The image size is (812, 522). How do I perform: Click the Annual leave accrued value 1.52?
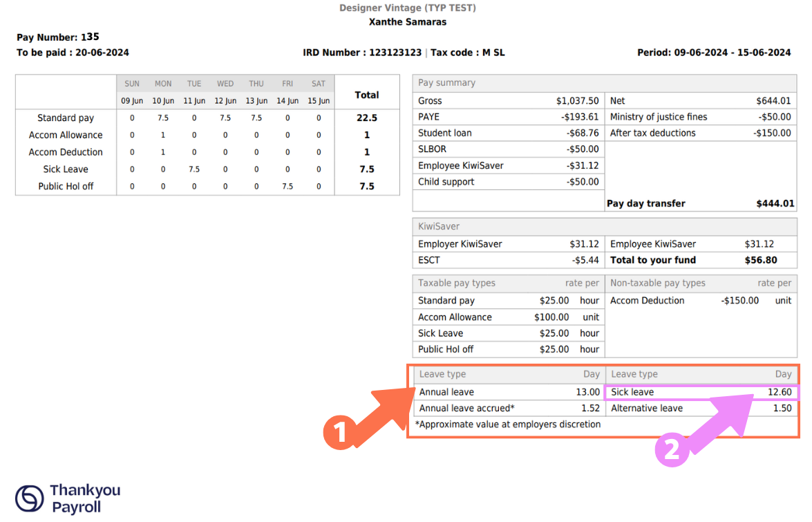pyautogui.click(x=592, y=408)
